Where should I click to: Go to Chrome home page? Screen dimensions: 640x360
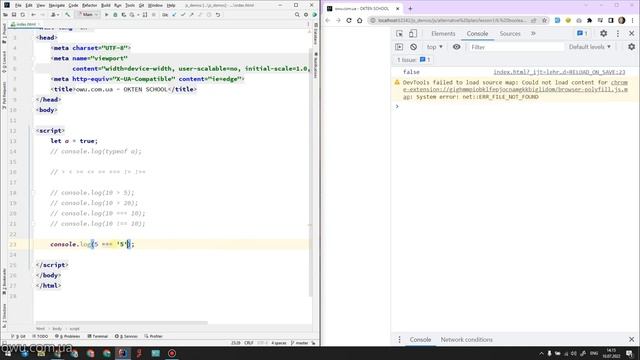(360, 20)
